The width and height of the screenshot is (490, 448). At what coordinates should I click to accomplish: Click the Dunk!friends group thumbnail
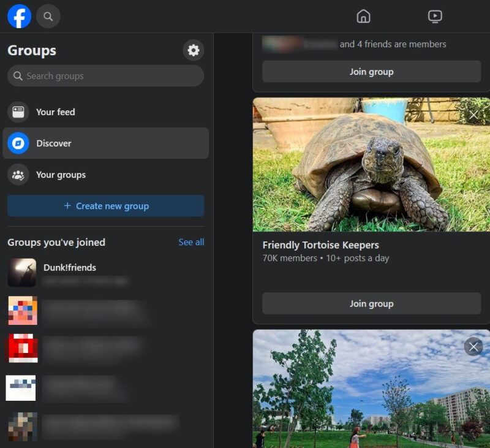tap(23, 273)
